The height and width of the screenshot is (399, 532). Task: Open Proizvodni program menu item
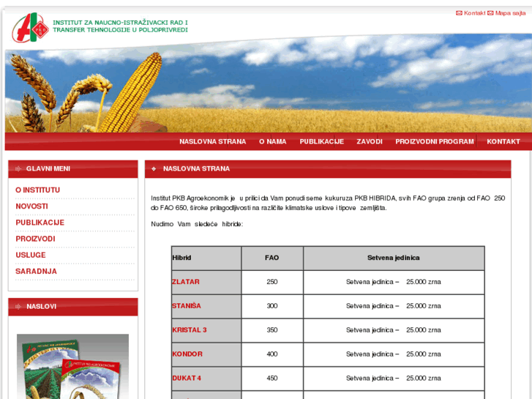point(435,141)
